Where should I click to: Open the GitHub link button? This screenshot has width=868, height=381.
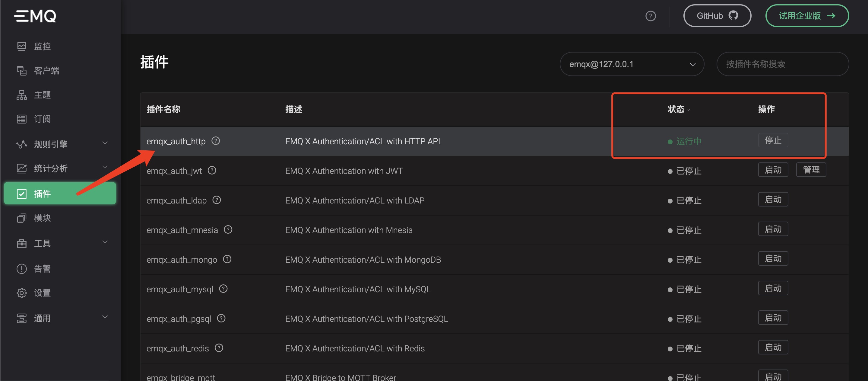[x=717, y=16]
